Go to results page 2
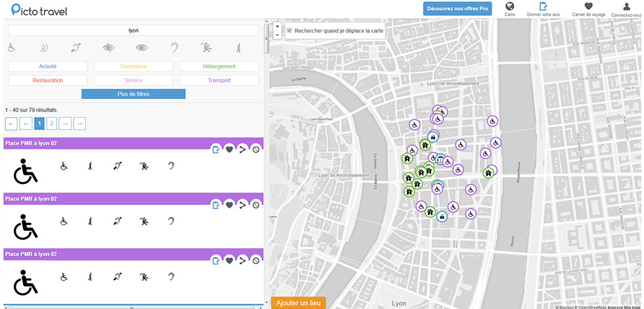 coord(52,123)
